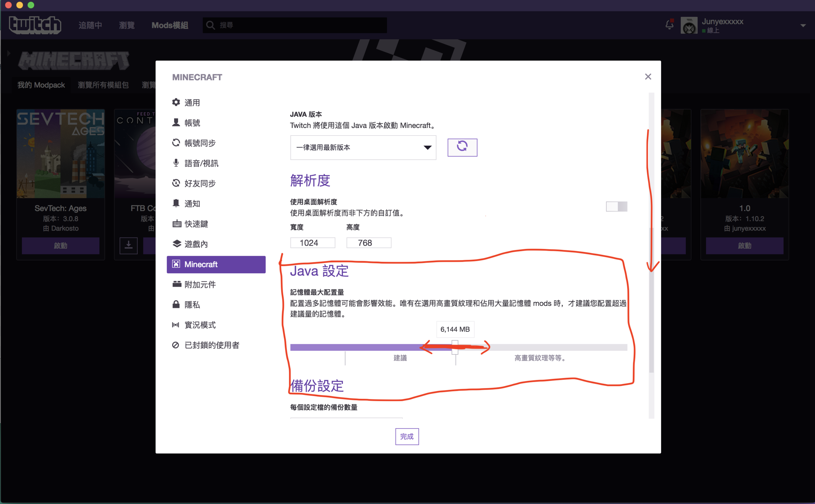Click the 通知 bell icon in sidebar
Screen dimensions: 815x504
[176, 203]
